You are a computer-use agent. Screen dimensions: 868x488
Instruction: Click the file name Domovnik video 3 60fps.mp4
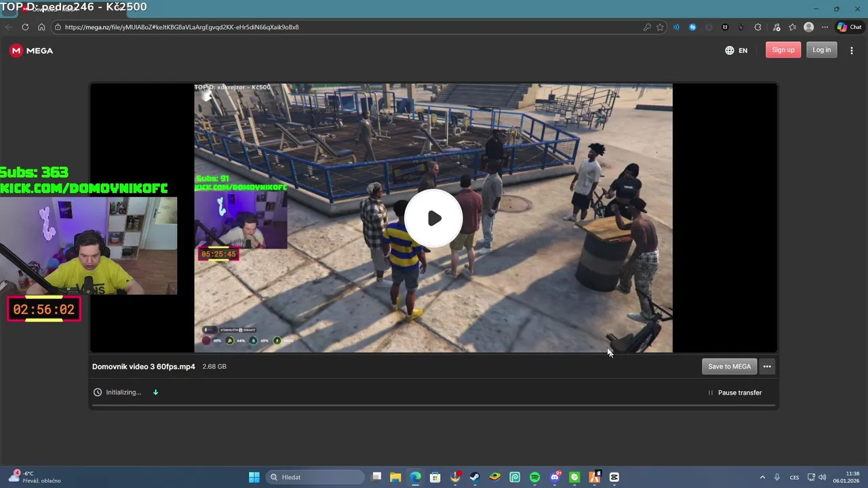144,367
